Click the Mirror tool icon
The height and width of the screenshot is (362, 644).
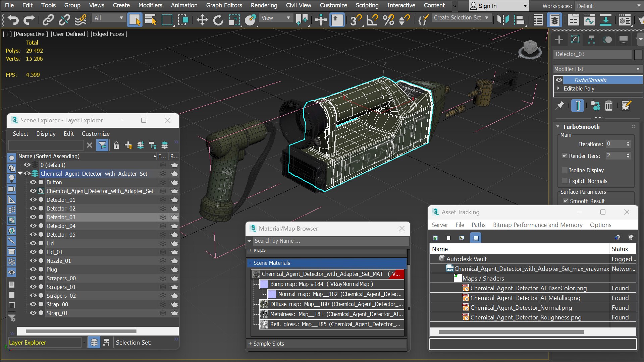click(503, 20)
